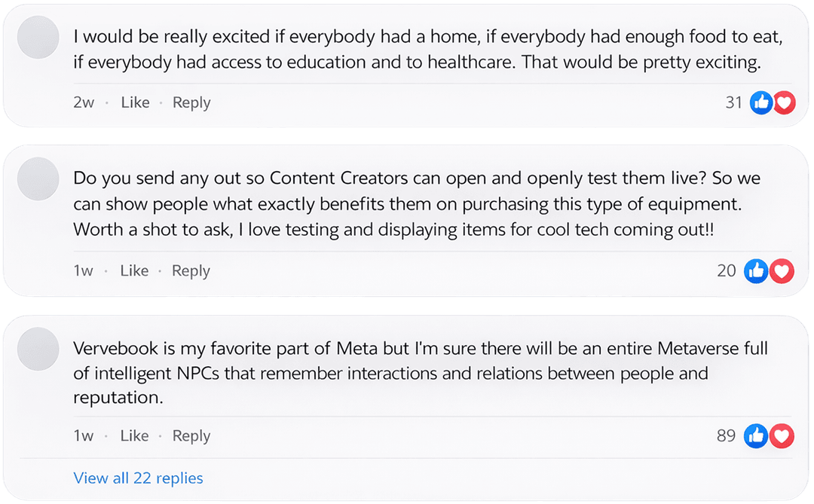The image size is (814, 504).
Task: Expand View all 22 replies
Action: [138, 478]
